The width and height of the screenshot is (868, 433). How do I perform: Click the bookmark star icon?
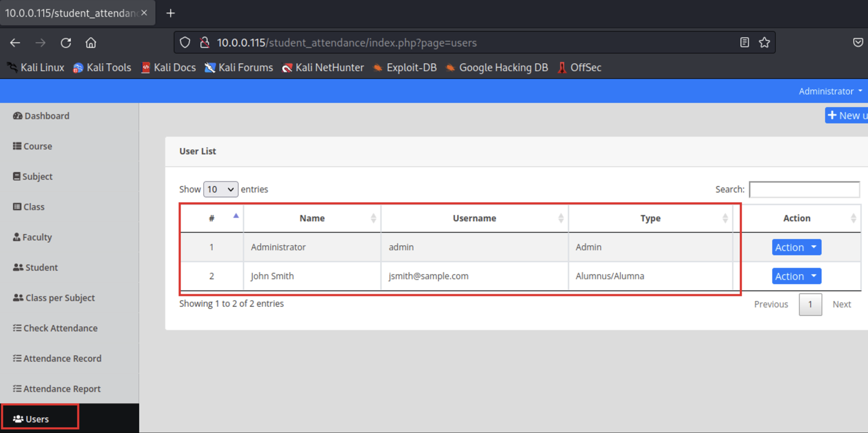click(x=764, y=43)
